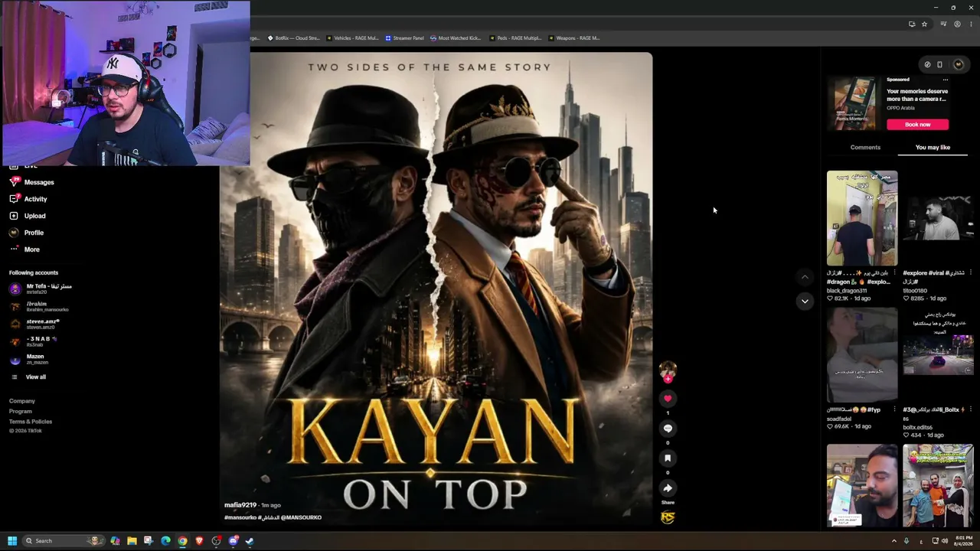
Task: Expand View all following accounts
Action: (28, 377)
